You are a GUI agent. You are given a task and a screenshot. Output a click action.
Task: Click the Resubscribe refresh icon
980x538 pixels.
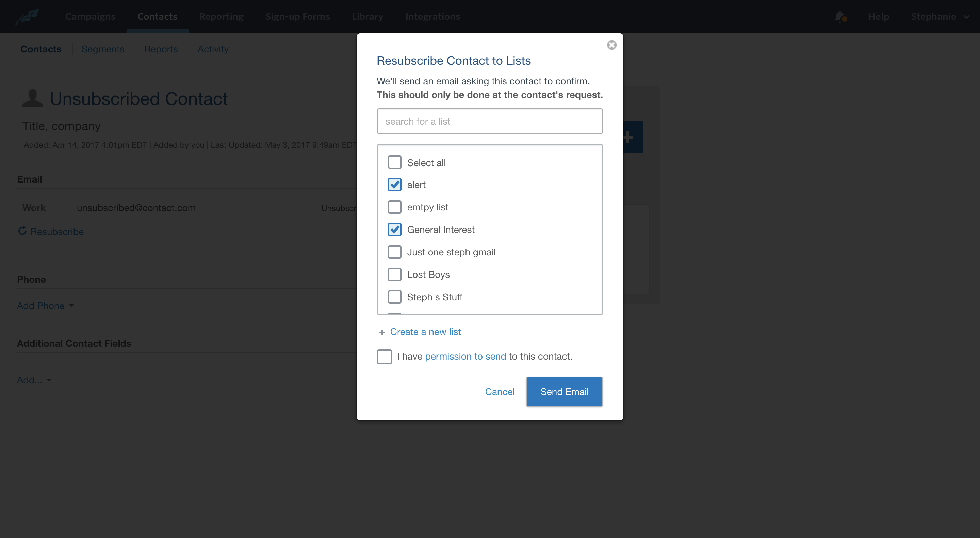pyautogui.click(x=22, y=231)
